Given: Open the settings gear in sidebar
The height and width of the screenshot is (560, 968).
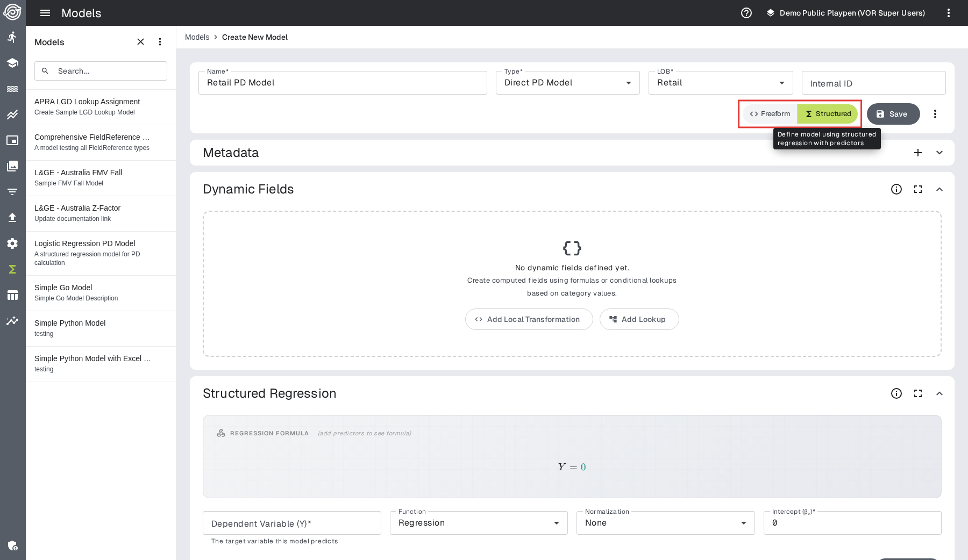Looking at the screenshot, I should [x=12, y=243].
